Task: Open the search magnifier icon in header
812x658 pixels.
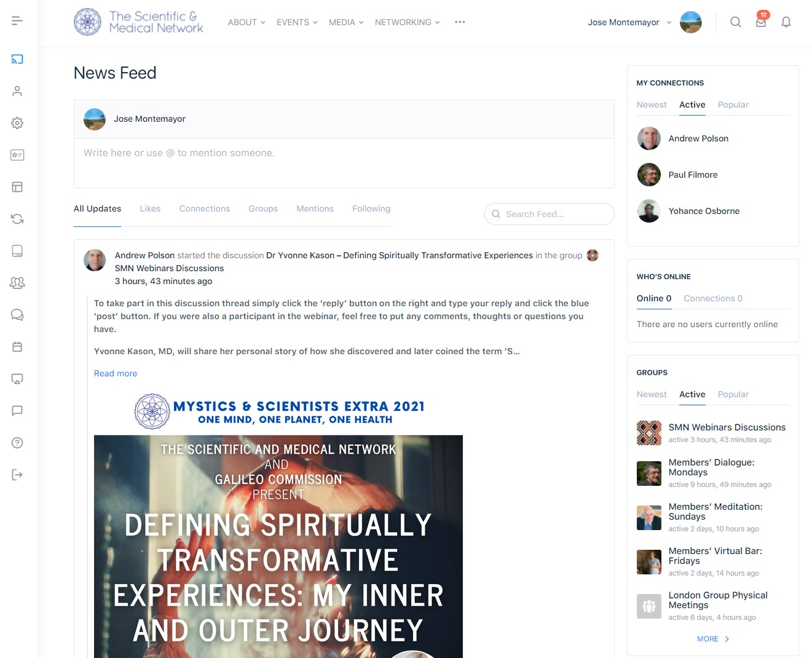Action: tap(735, 22)
